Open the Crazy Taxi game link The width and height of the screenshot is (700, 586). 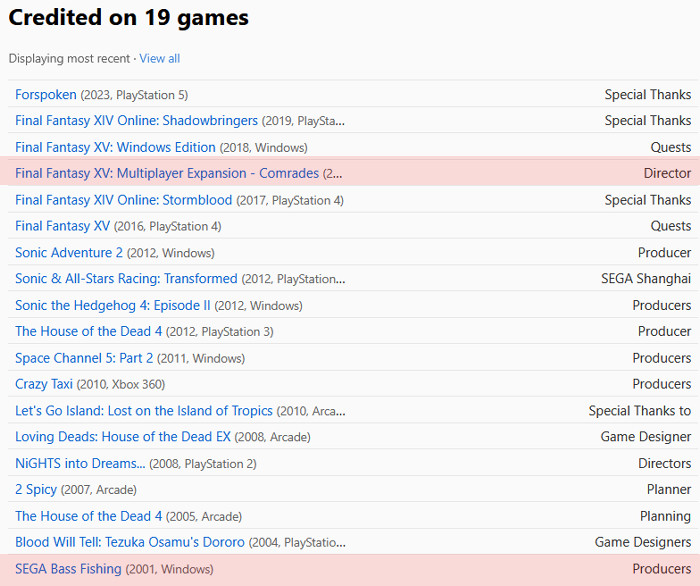(x=44, y=384)
